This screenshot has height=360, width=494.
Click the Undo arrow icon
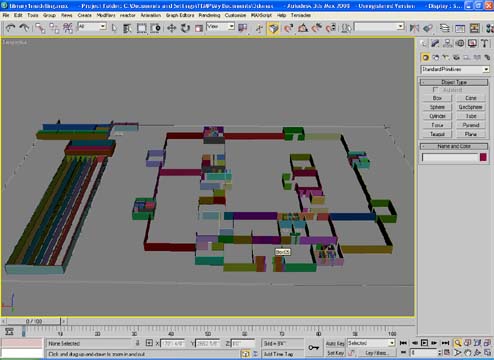(x=11, y=28)
